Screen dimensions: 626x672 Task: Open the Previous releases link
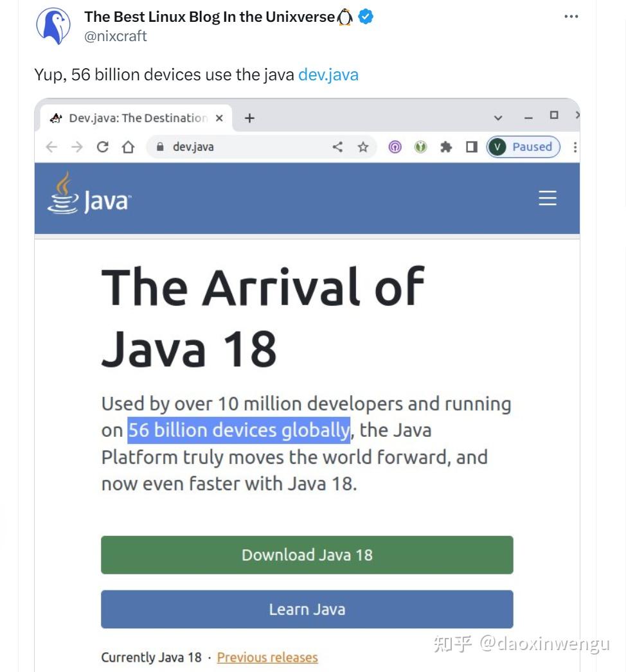(267, 657)
